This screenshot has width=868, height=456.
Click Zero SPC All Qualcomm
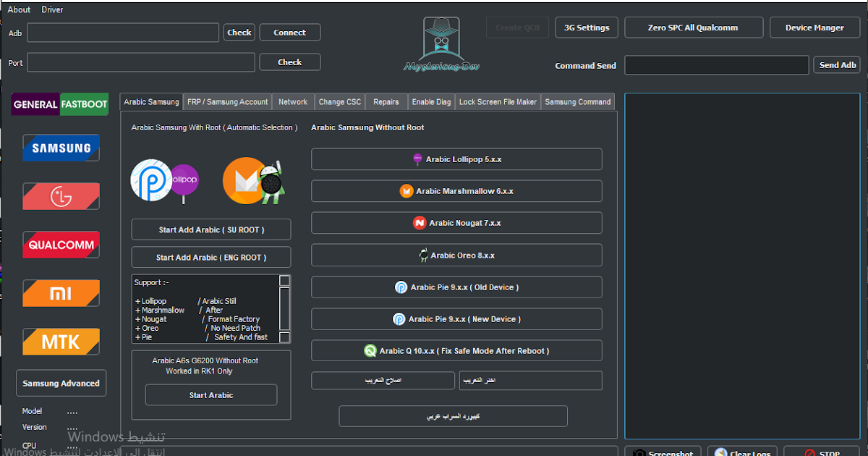click(694, 28)
